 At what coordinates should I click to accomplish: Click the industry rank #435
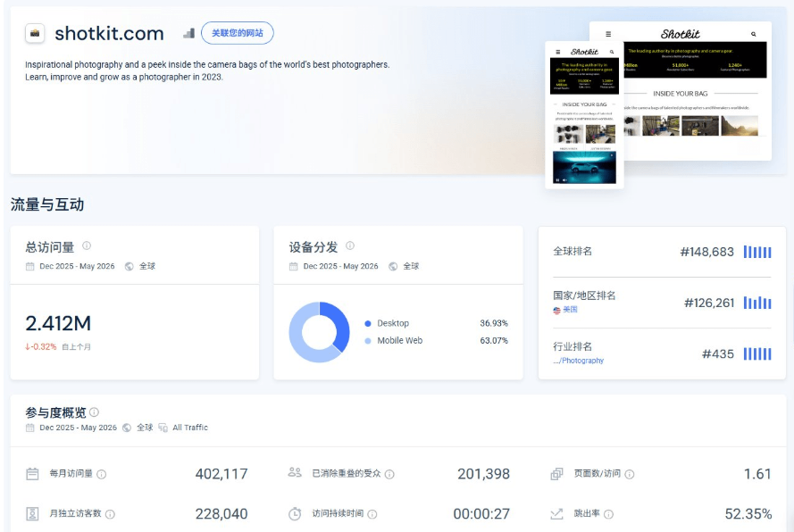[718, 353]
